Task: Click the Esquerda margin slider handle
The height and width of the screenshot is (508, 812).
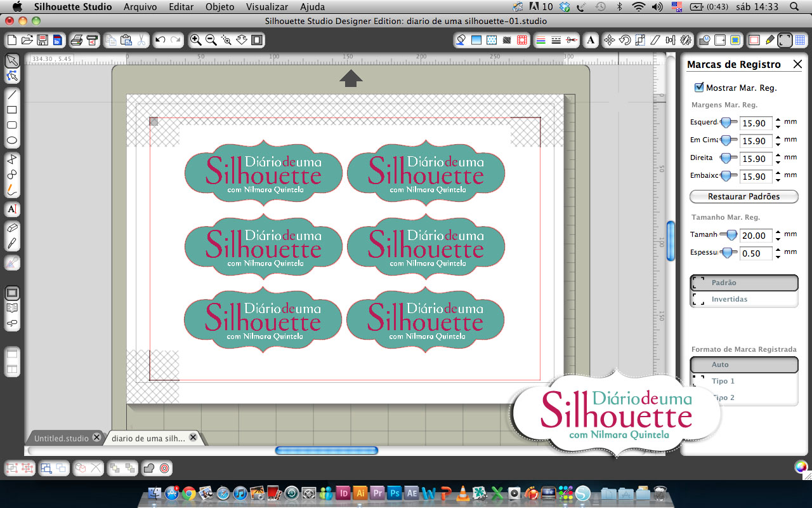Action: point(725,123)
